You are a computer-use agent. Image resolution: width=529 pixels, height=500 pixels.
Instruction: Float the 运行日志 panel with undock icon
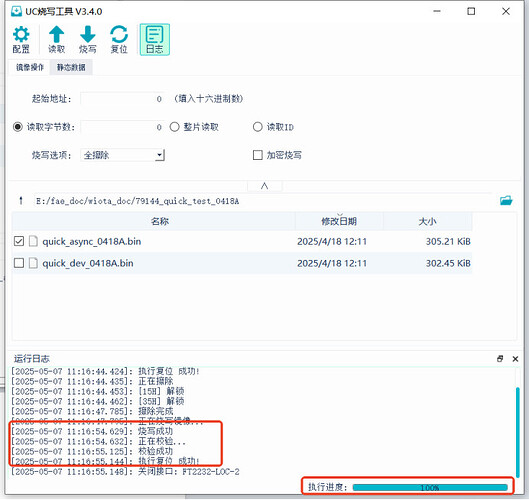500,359
